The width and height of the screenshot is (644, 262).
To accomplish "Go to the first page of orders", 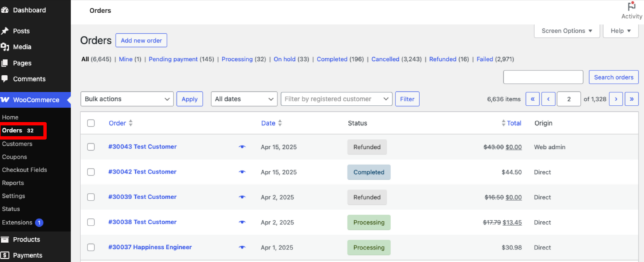I will 532,99.
